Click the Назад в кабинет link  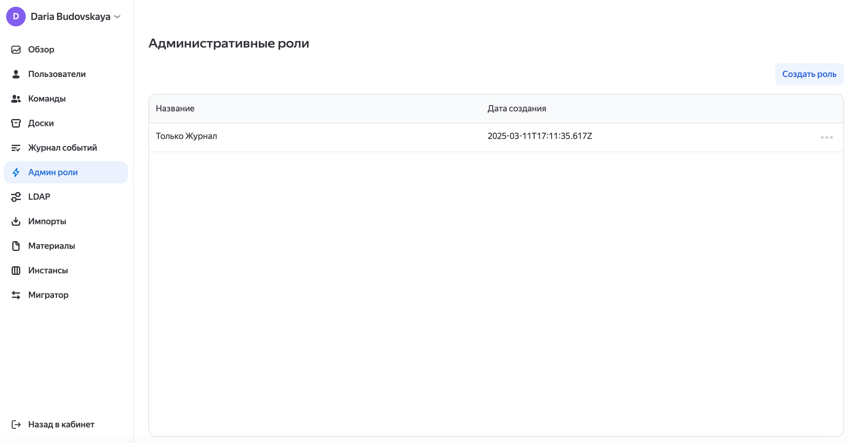pos(61,425)
